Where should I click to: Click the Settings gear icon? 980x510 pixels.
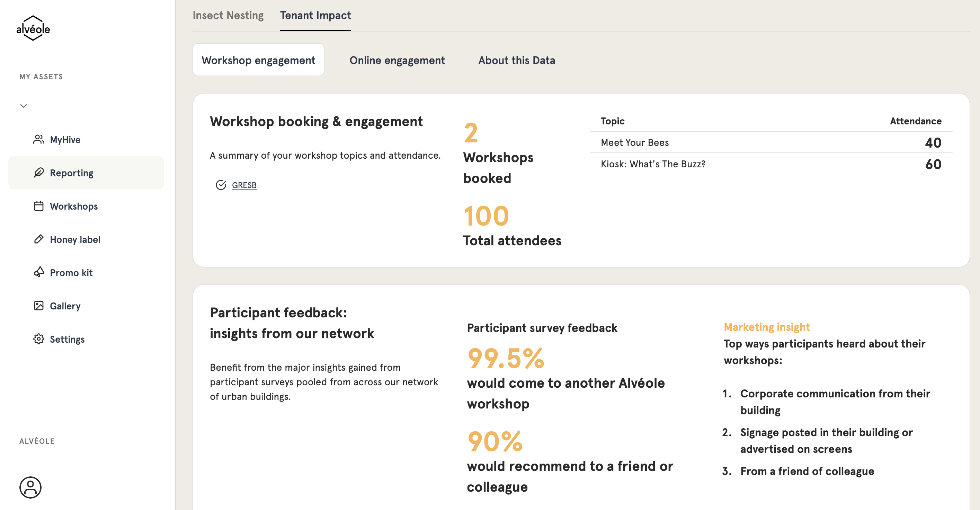(38, 339)
